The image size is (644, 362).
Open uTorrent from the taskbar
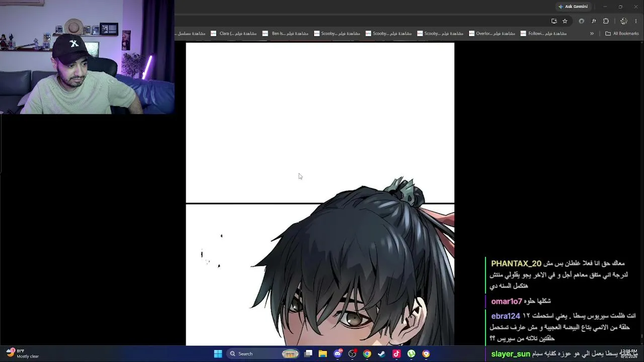coord(412,354)
